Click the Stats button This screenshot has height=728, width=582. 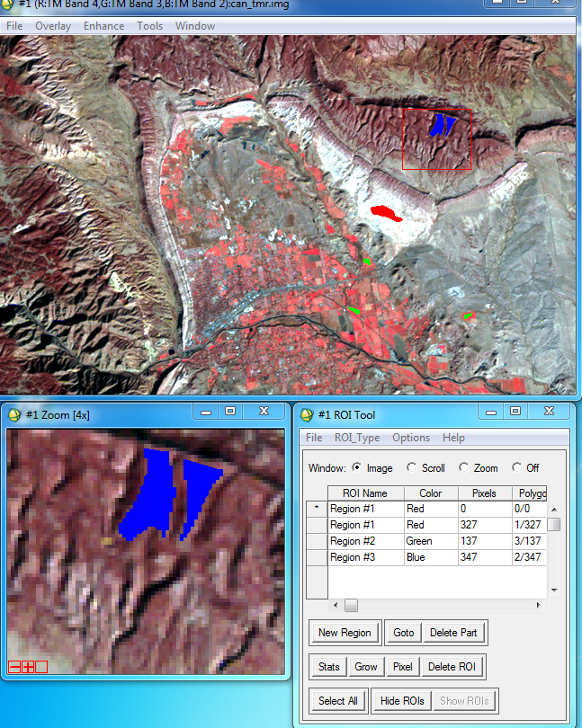[x=328, y=667]
